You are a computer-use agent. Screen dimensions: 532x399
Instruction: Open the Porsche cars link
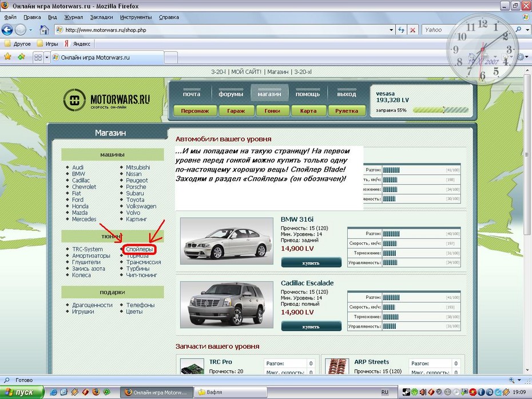point(136,187)
